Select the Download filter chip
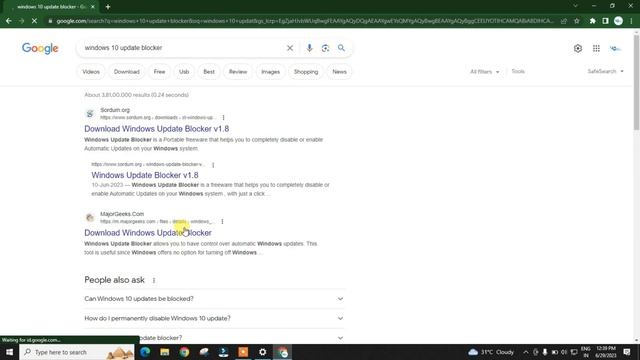The height and width of the screenshot is (360, 640). tap(127, 72)
